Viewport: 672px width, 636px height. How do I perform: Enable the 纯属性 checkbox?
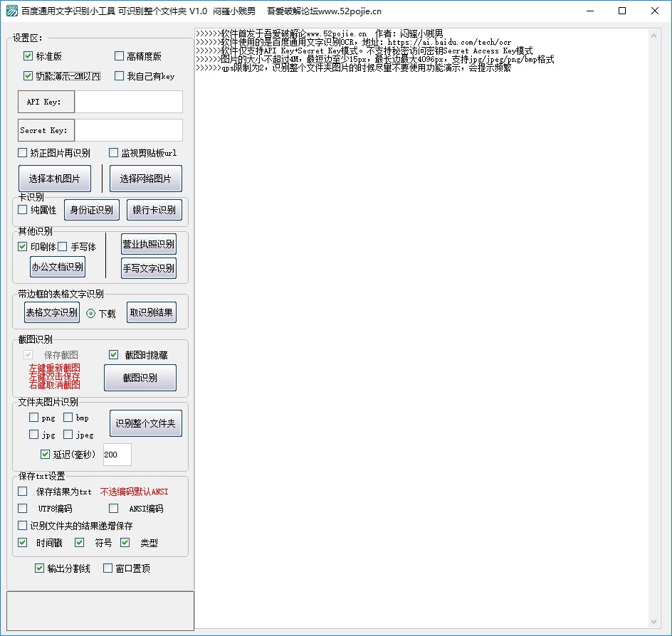[x=22, y=209]
